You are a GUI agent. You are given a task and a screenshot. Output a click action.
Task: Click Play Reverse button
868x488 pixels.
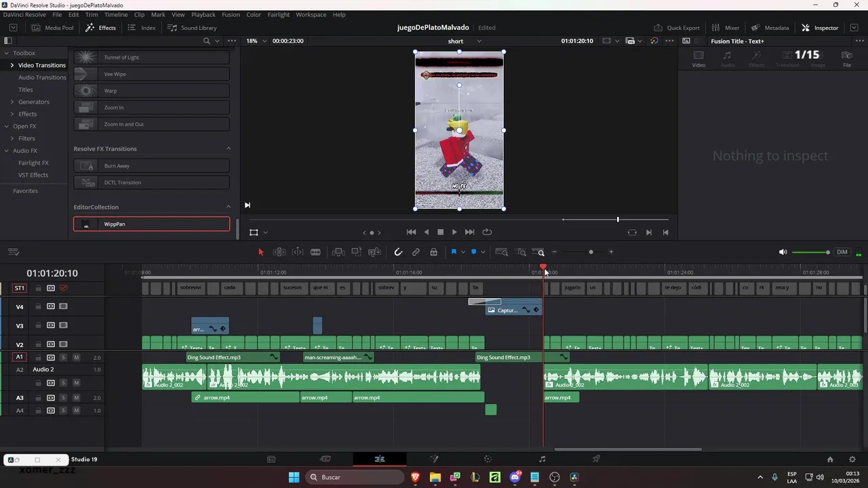click(427, 232)
